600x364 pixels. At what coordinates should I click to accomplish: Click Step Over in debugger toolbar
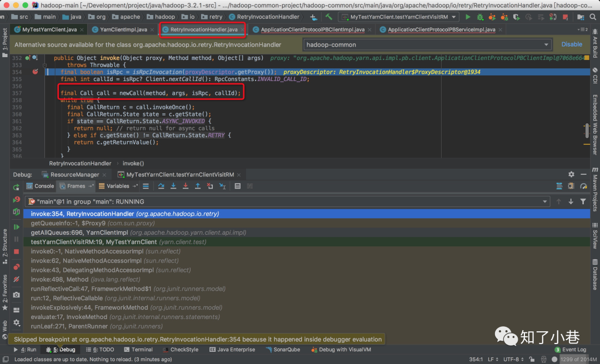coord(161,186)
